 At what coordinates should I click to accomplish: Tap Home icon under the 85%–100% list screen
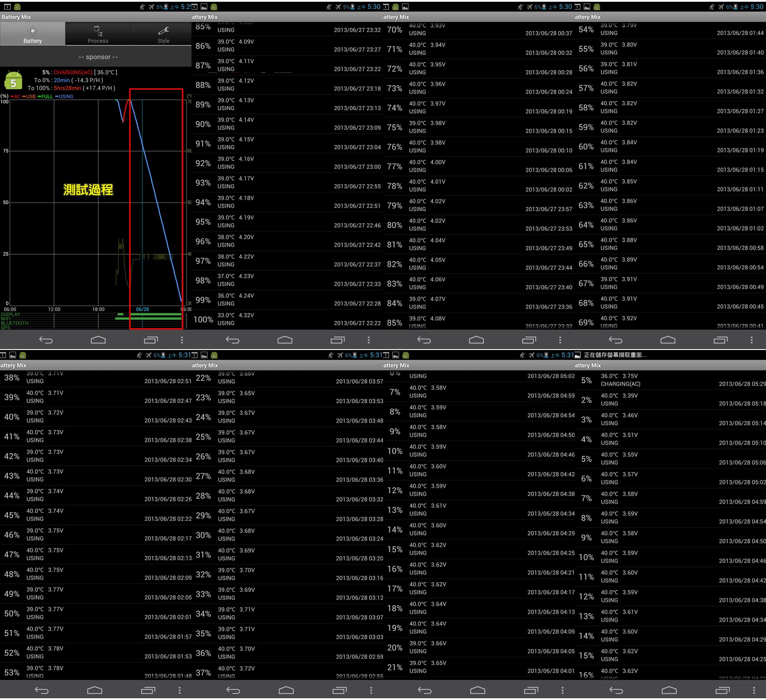[285, 340]
